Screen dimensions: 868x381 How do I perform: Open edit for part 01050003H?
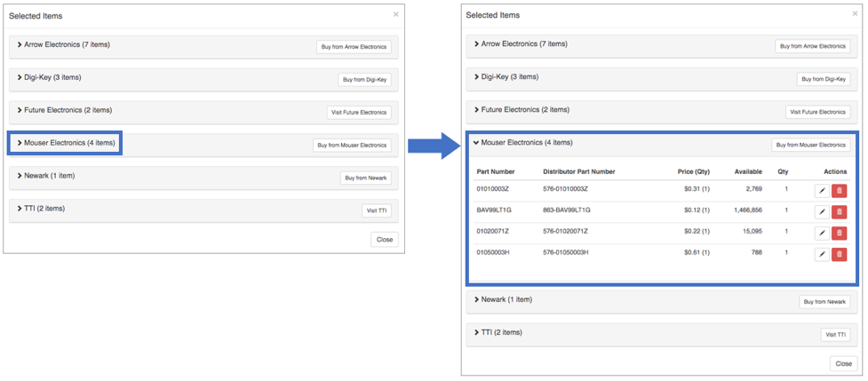point(822,254)
